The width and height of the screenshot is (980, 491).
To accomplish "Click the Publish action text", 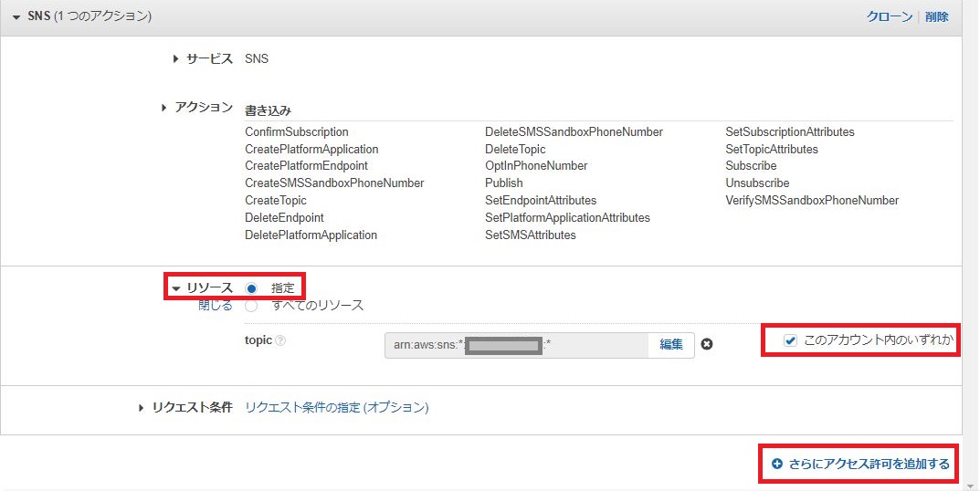I will pyautogui.click(x=504, y=183).
